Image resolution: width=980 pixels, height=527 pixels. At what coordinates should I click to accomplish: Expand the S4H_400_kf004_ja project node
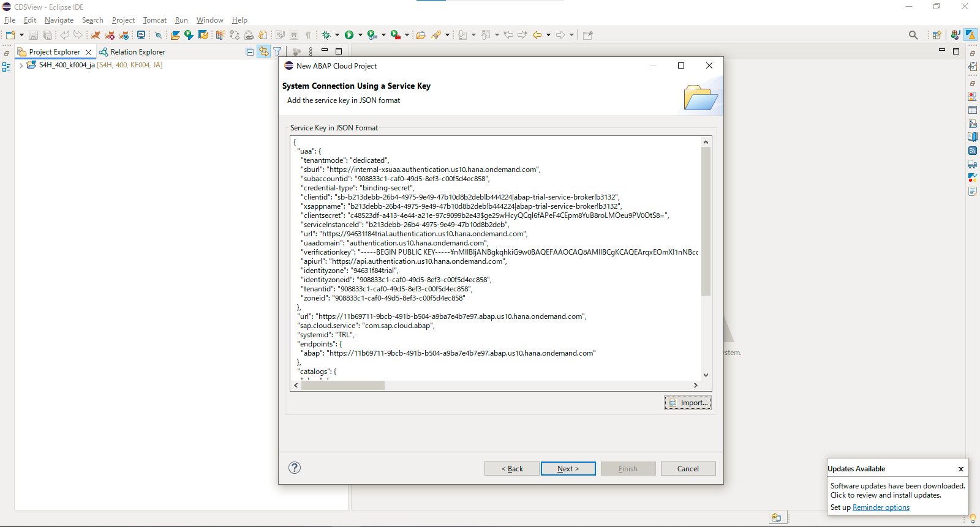pos(21,65)
